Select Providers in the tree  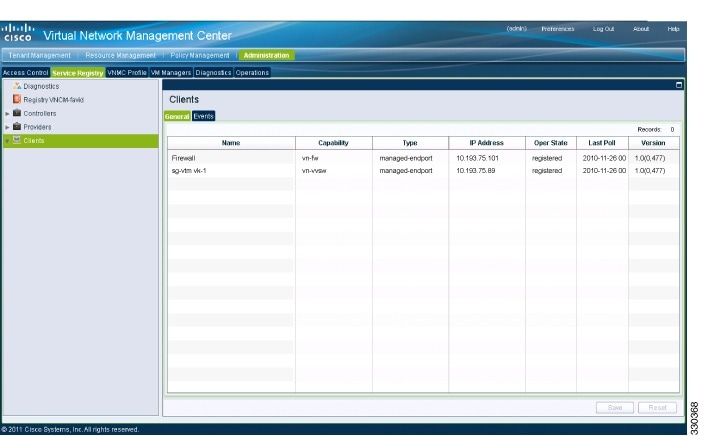tap(37, 127)
